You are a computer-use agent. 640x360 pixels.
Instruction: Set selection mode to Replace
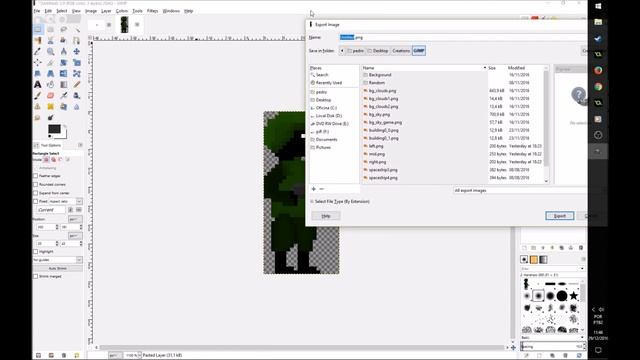(x=46, y=160)
